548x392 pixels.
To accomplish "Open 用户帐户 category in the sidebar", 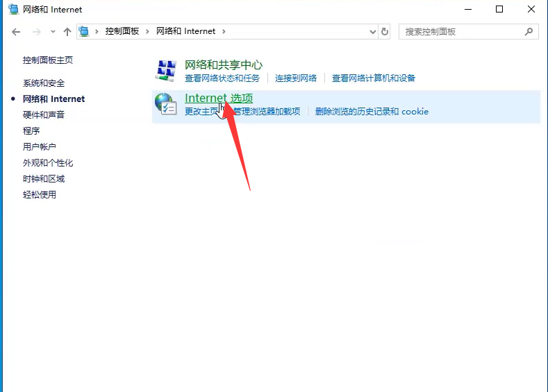I will [x=40, y=147].
